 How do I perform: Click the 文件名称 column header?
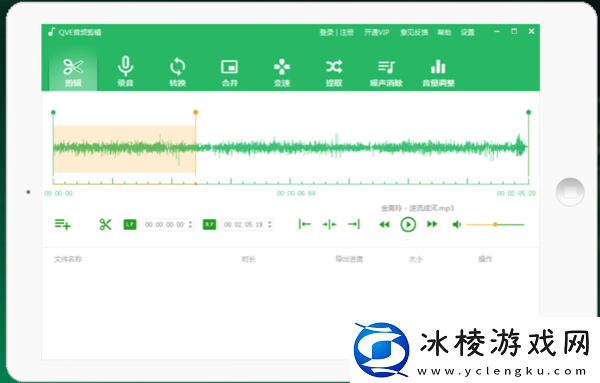coord(68,259)
